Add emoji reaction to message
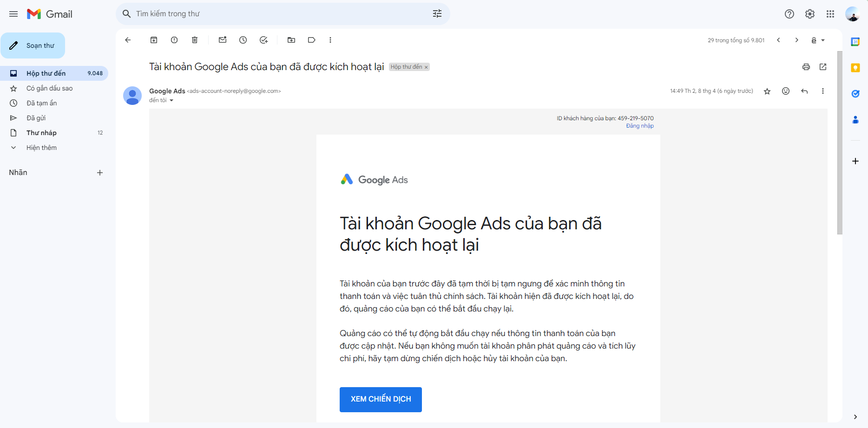Viewport: 868px width, 428px height. 786,91
